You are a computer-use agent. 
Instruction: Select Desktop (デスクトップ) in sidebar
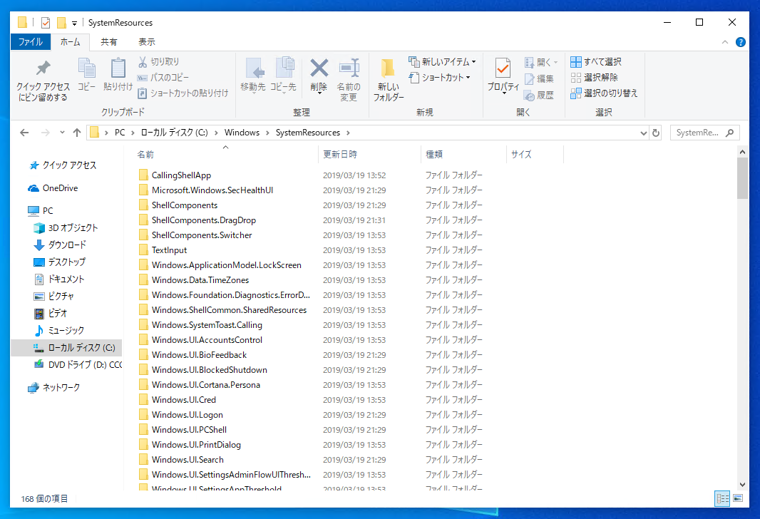60,262
